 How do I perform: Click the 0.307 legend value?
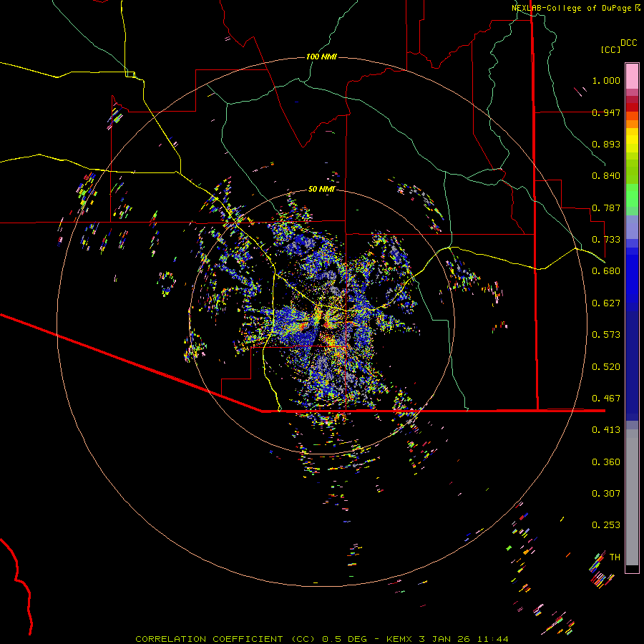click(606, 494)
